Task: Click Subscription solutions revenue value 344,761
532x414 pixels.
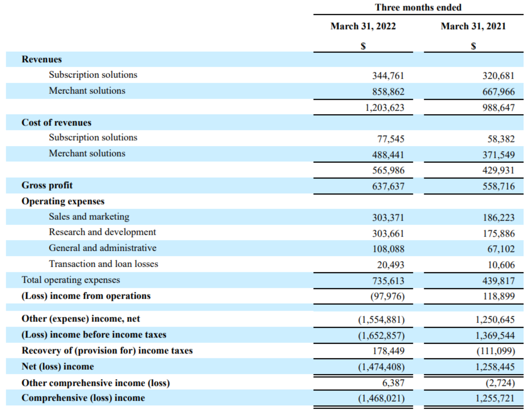Action: pyautogui.click(x=388, y=76)
